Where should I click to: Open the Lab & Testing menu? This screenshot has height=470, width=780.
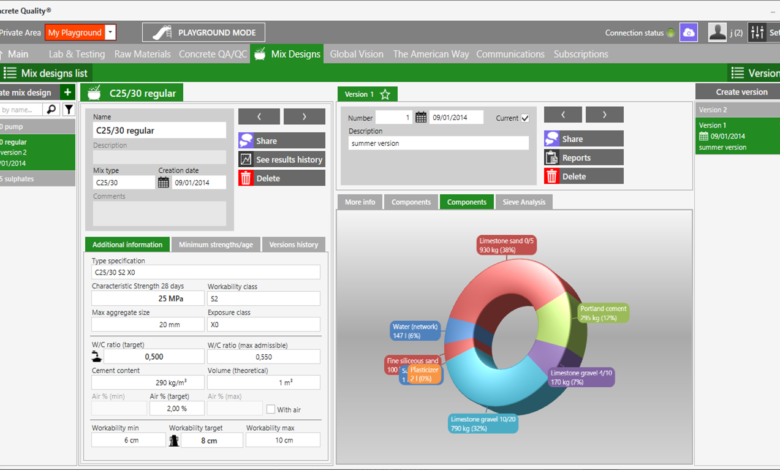point(77,54)
